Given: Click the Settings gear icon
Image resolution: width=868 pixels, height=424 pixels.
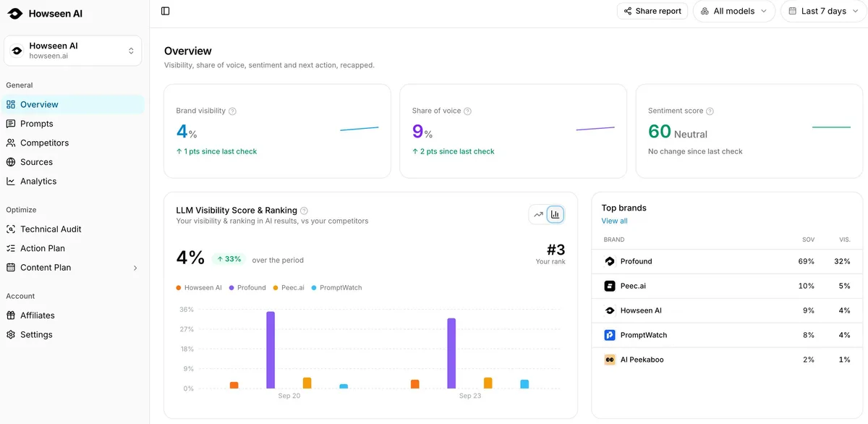Looking at the screenshot, I should (x=11, y=334).
